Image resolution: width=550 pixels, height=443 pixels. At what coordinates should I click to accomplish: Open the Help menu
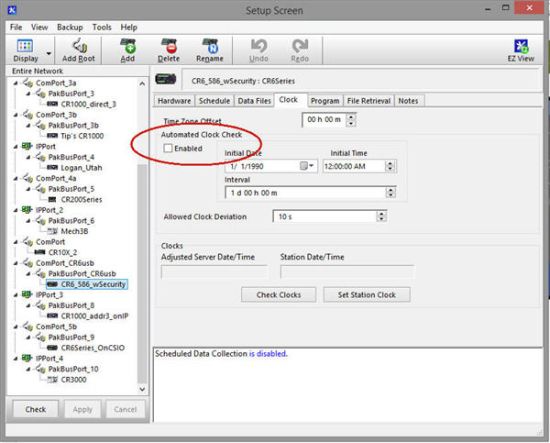click(129, 27)
